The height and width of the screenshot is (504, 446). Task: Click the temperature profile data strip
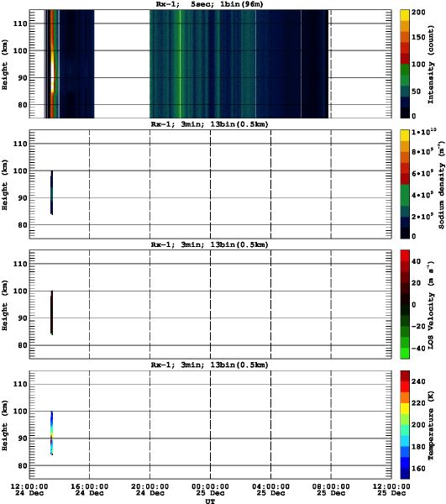pos(51,433)
